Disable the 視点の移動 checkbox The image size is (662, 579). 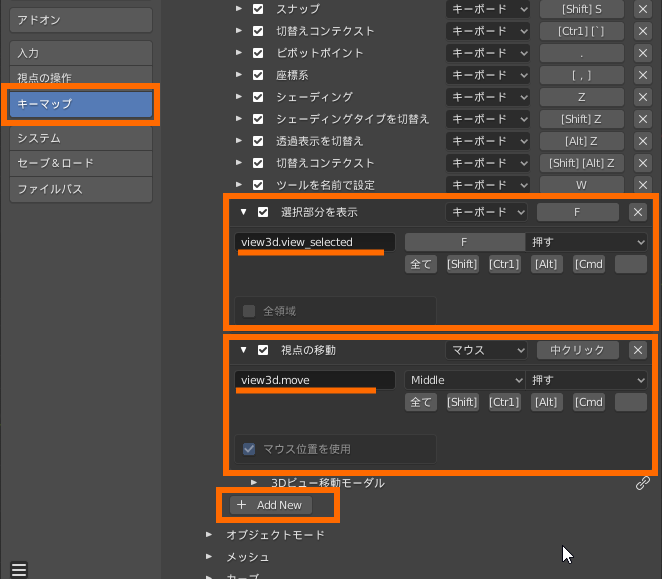(x=263, y=350)
